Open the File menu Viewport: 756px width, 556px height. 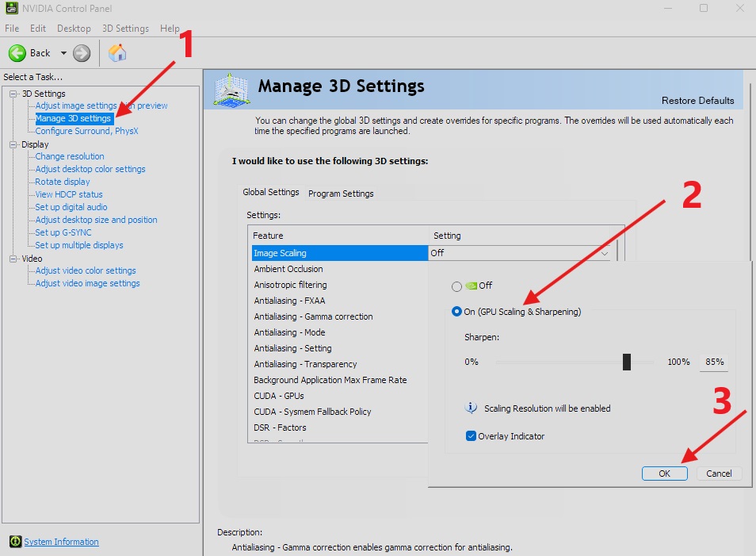(12, 29)
